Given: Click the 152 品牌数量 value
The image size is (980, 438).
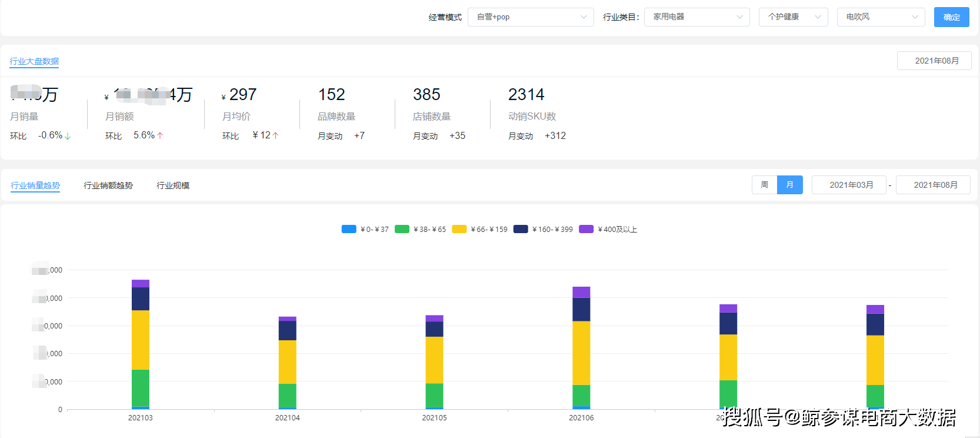Looking at the screenshot, I should [x=332, y=95].
